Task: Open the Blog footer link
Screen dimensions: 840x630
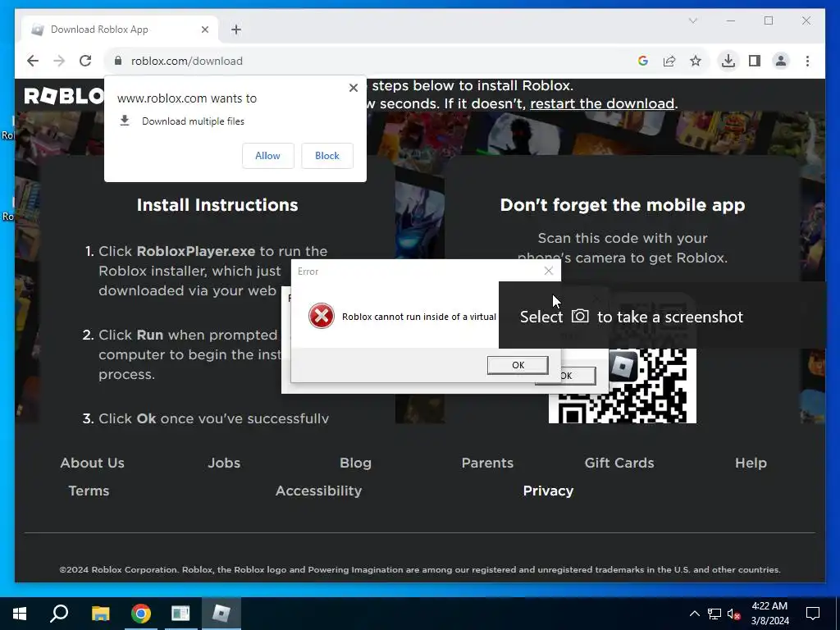Action: point(355,463)
